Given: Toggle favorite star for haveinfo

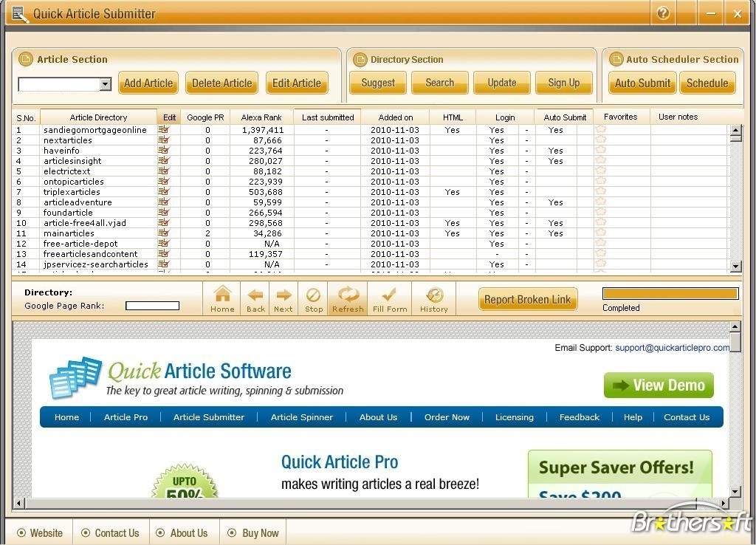Looking at the screenshot, I should coord(600,149).
